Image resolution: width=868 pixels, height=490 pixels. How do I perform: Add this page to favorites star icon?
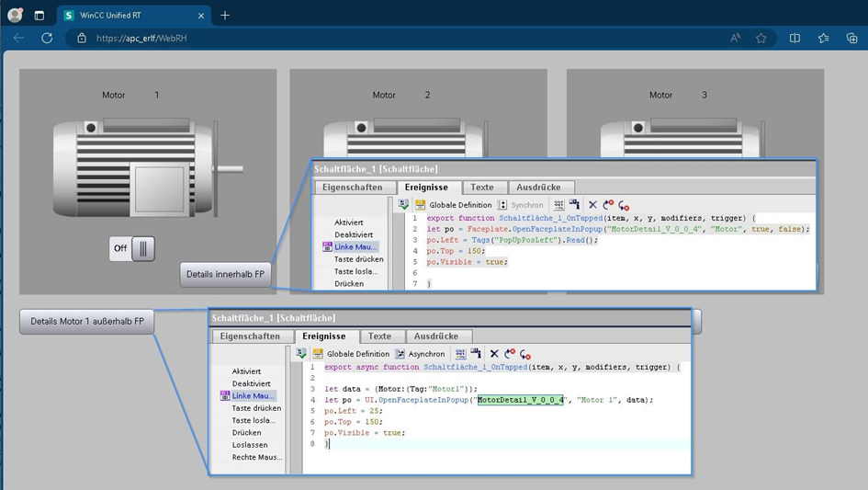pos(761,39)
